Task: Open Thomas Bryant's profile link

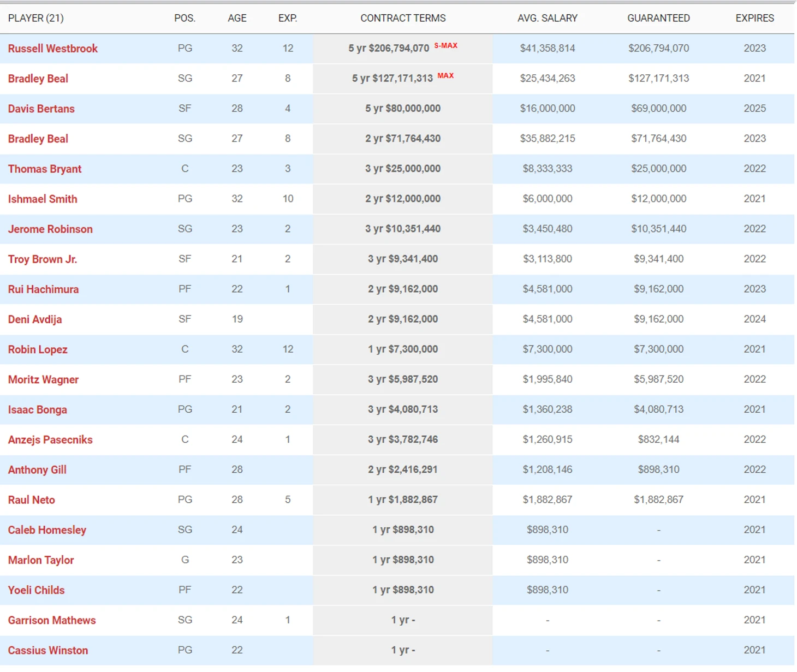Action: pos(44,169)
